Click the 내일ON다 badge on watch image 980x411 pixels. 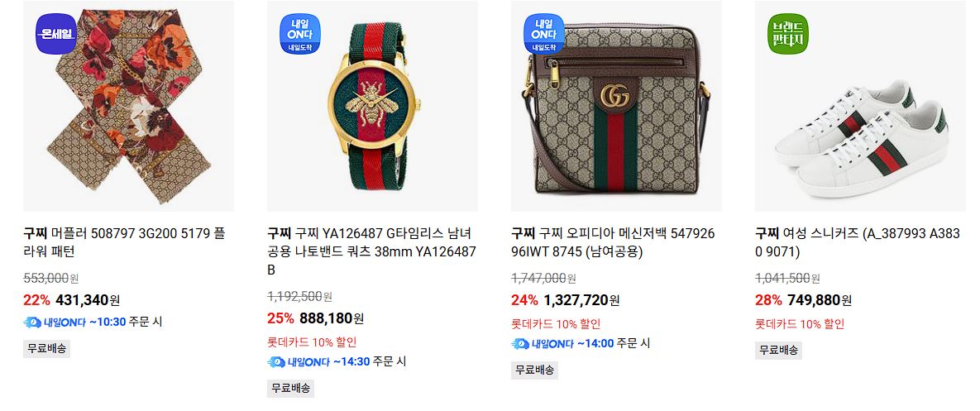coord(300,35)
